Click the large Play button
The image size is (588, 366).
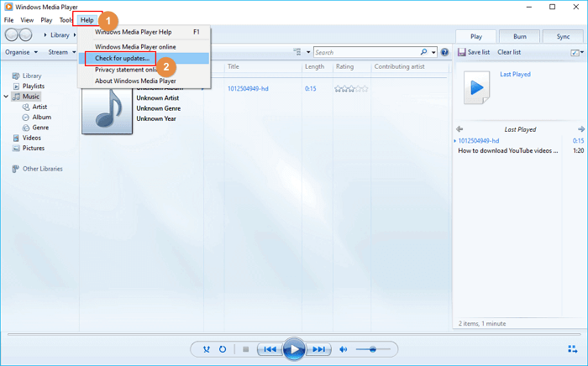click(294, 349)
